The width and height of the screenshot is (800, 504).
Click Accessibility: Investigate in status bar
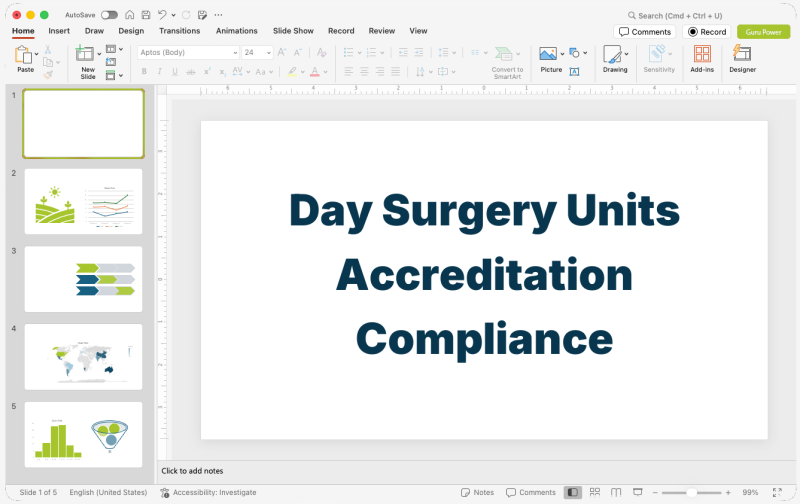pos(208,492)
